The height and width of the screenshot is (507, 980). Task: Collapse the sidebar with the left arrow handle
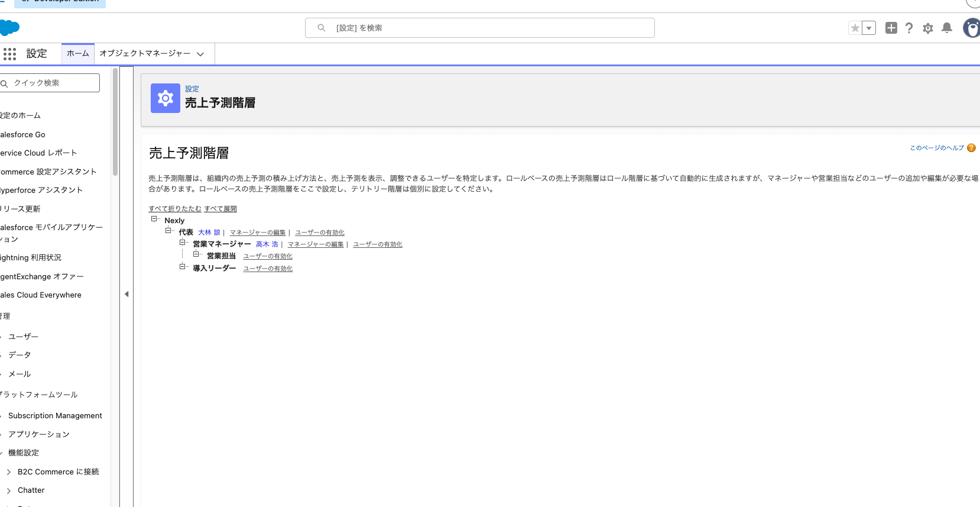coord(126,294)
